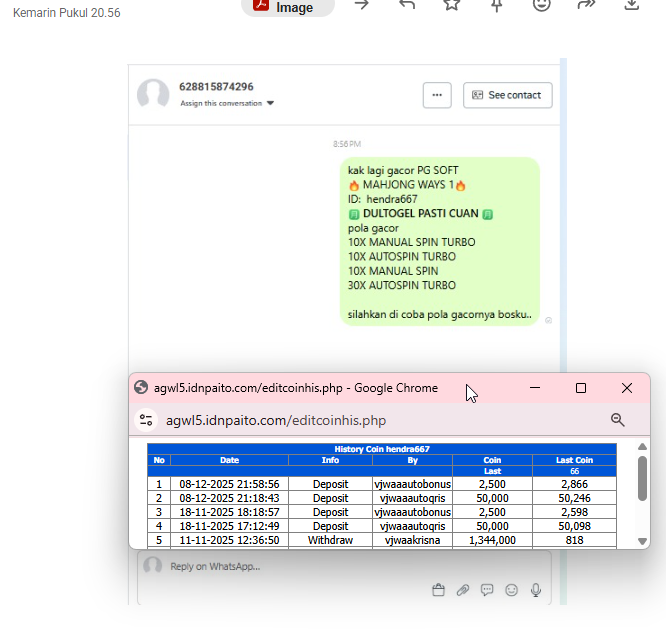This screenshot has width=666, height=632.
Task: Click the Info column header
Action: (x=330, y=460)
